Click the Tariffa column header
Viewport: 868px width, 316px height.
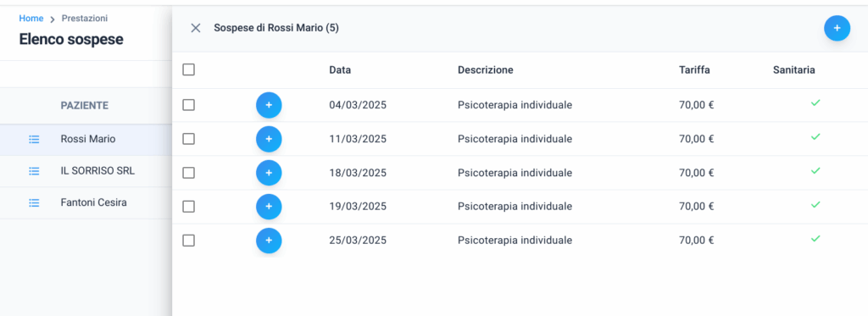pos(694,70)
